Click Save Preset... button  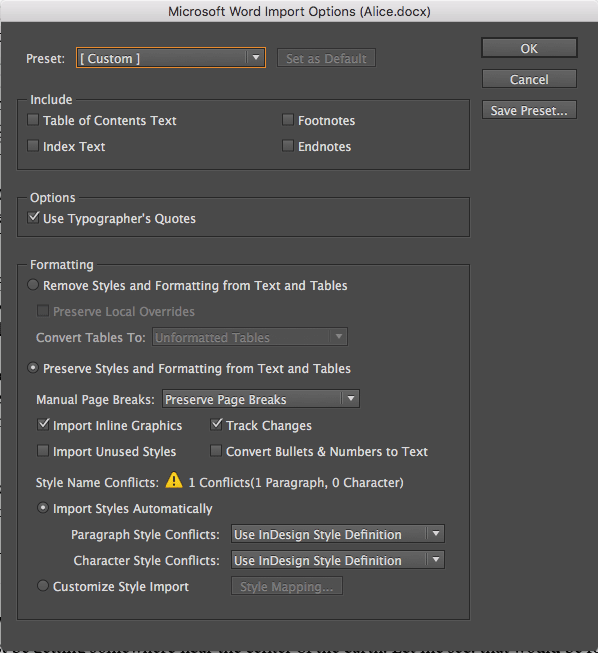point(529,110)
